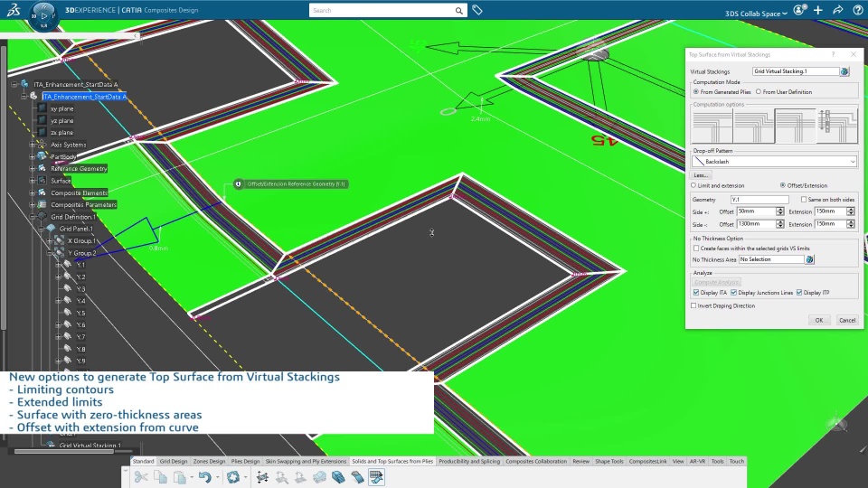Click the top Search input field

click(382, 11)
